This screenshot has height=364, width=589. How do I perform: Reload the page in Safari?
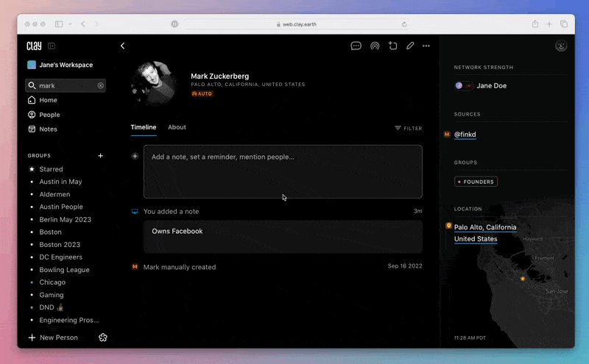coord(403,24)
